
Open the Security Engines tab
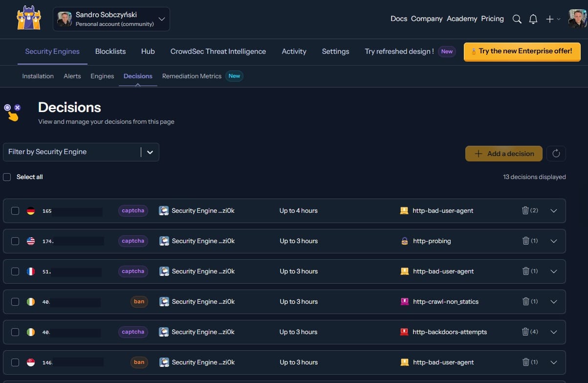tap(52, 51)
